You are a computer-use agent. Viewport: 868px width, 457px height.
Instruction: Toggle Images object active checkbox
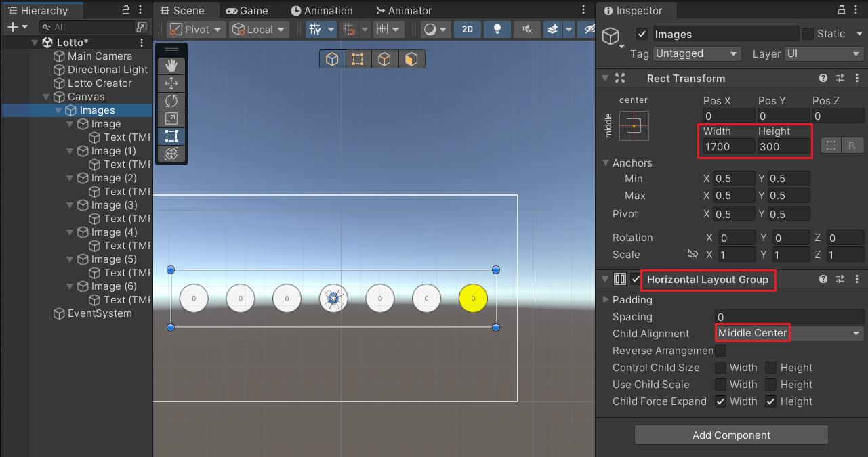tap(642, 34)
